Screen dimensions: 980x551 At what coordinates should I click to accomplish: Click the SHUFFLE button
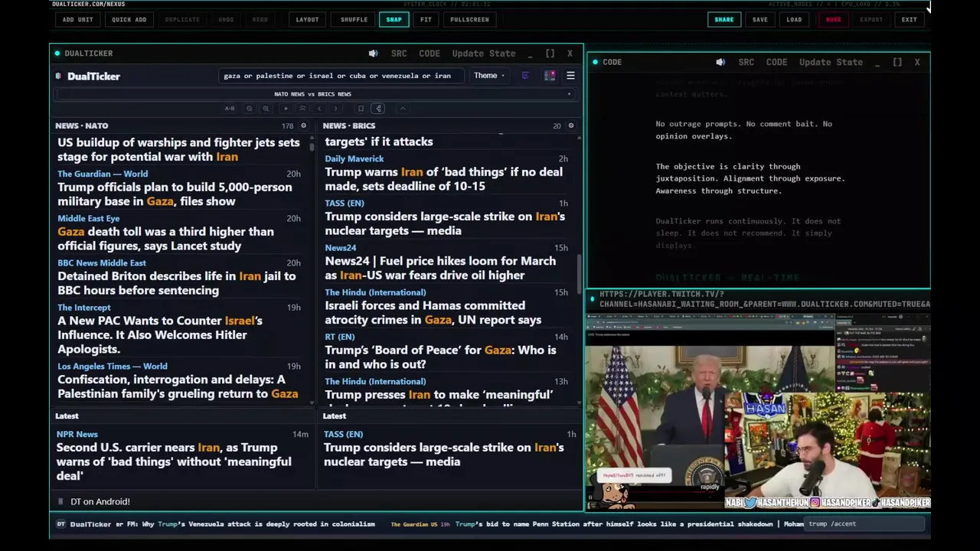click(x=354, y=19)
